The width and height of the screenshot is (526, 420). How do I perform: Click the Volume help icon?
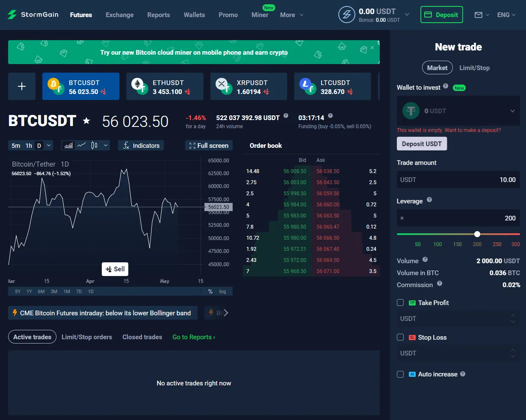point(425,259)
